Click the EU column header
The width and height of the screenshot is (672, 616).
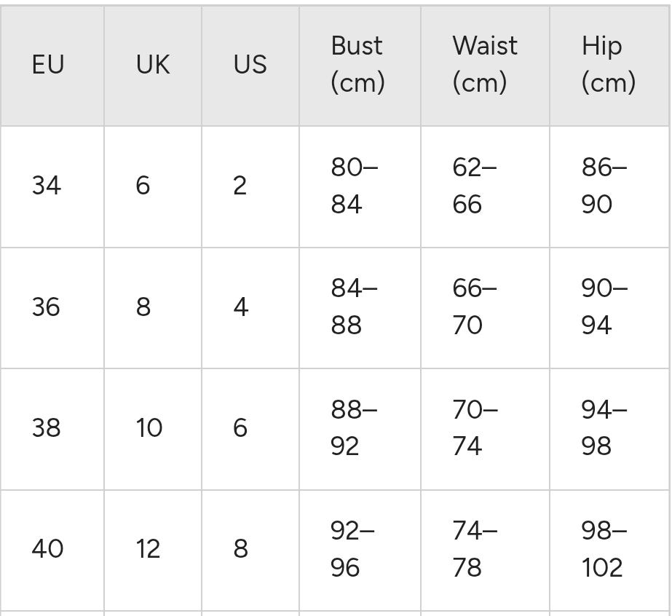tap(48, 65)
